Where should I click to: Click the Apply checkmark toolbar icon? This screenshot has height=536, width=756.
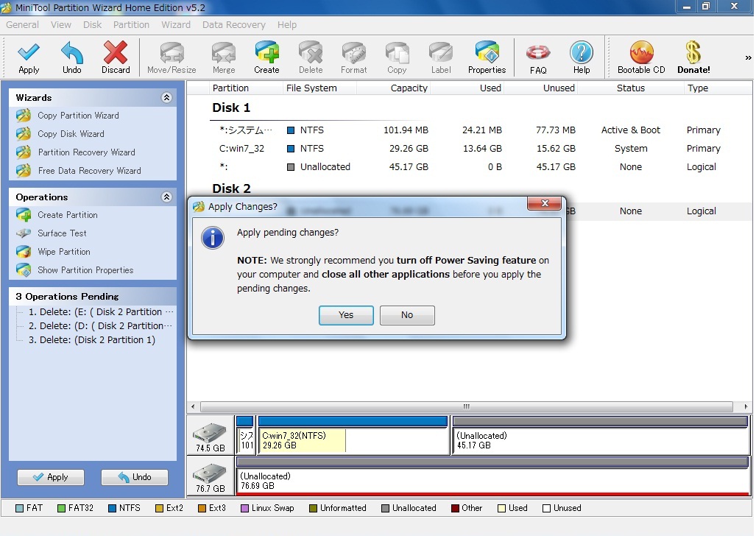(x=29, y=57)
